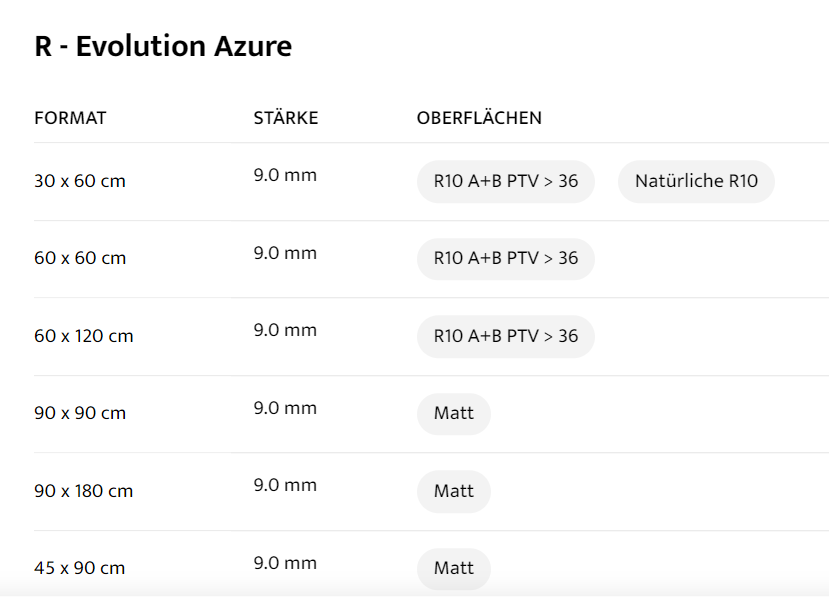Click 9.0 mm thickness for 90 x 90 cm
This screenshot has height=610, width=829.
285,408
